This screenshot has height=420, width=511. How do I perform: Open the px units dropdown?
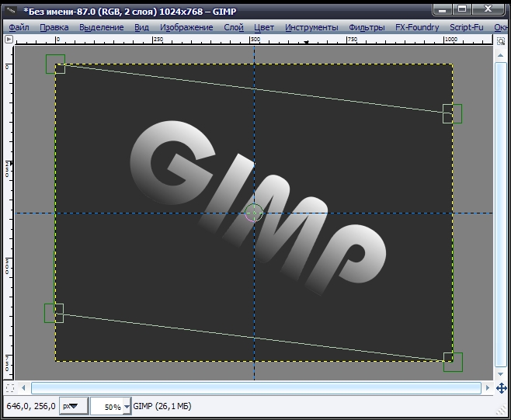(x=75, y=406)
